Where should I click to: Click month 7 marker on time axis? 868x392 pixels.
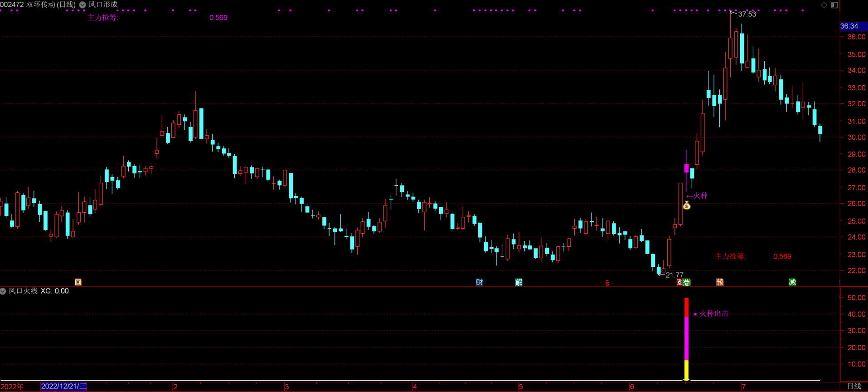click(743, 387)
